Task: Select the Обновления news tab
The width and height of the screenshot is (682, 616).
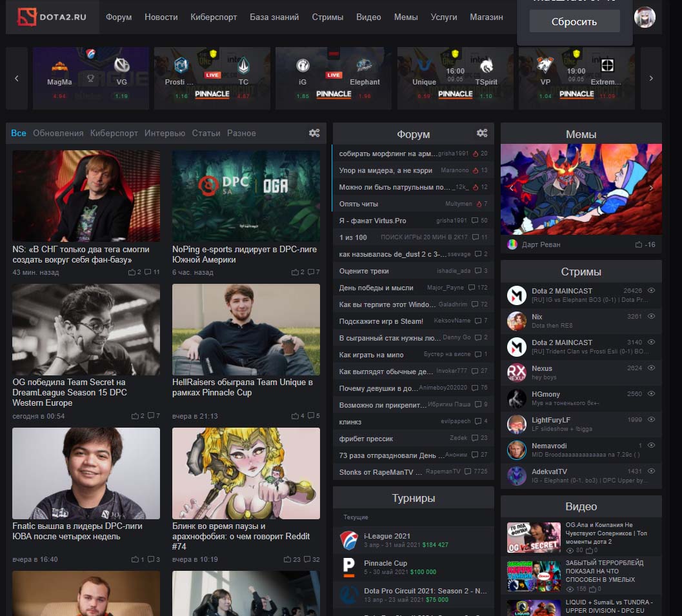Action: pos(58,133)
